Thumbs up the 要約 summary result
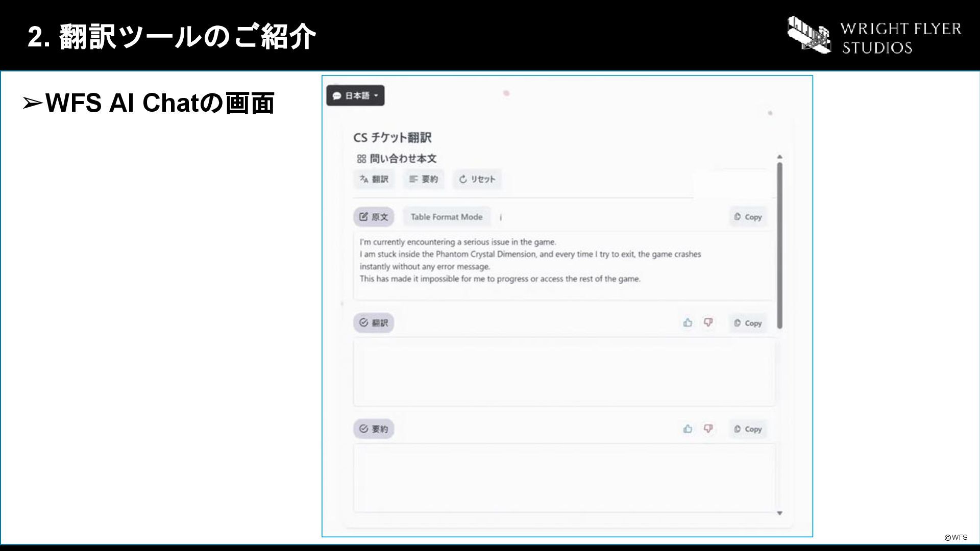 pos(688,429)
